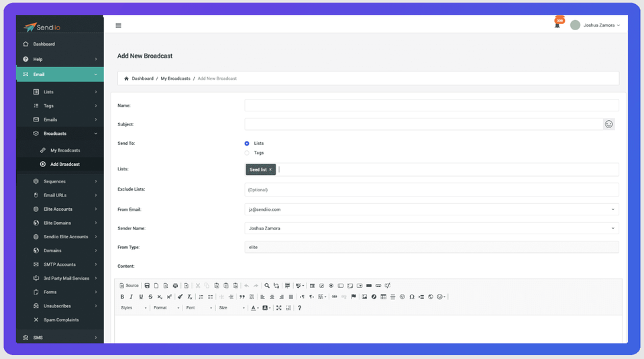Open Forms in sidebar
The image size is (644, 359).
click(x=60, y=292)
